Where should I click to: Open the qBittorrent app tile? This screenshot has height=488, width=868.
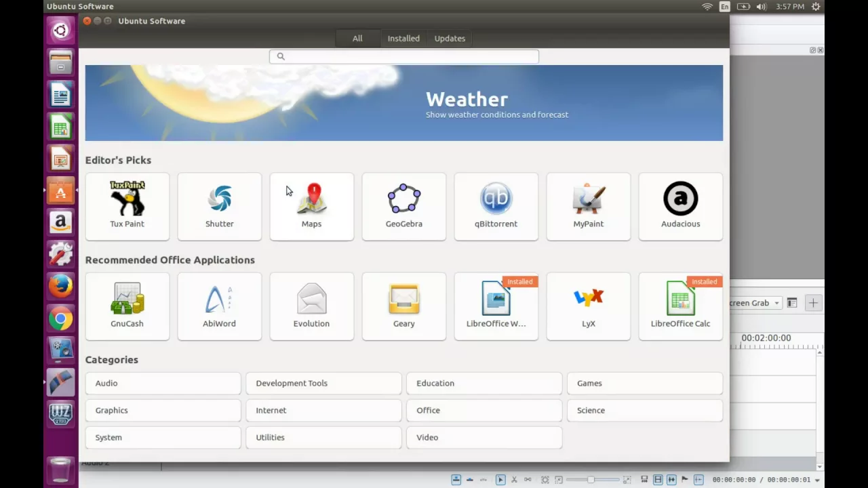click(496, 207)
